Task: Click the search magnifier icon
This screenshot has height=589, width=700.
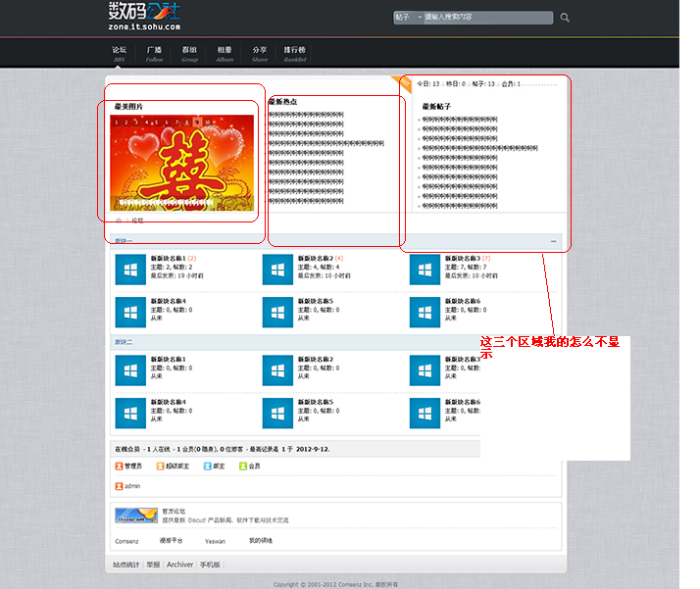Action: click(565, 18)
